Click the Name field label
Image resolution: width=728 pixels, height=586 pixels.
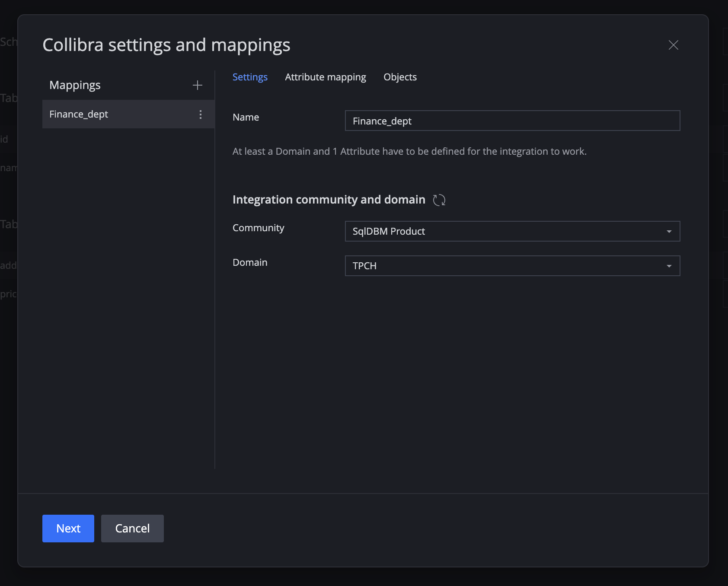tap(246, 117)
